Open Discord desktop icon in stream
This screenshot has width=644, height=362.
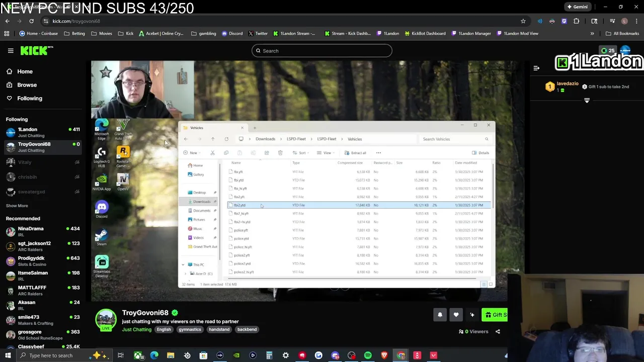point(102,209)
